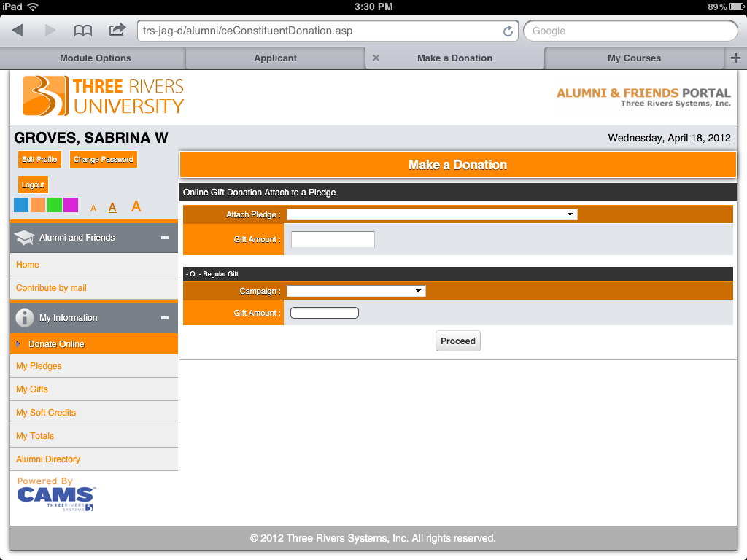Select the magenta theme color swatch
Image resolution: width=747 pixels, height=560 pixels.
[71, 205]
